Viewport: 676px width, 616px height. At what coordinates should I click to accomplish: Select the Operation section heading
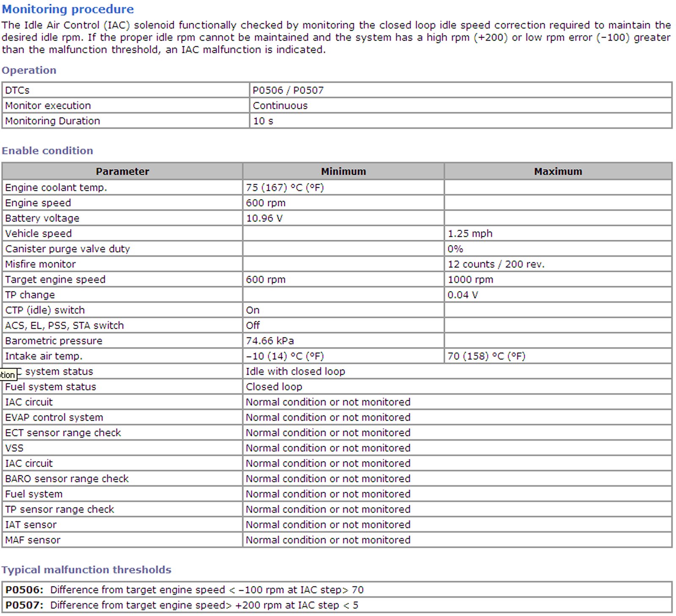(29, 70)
